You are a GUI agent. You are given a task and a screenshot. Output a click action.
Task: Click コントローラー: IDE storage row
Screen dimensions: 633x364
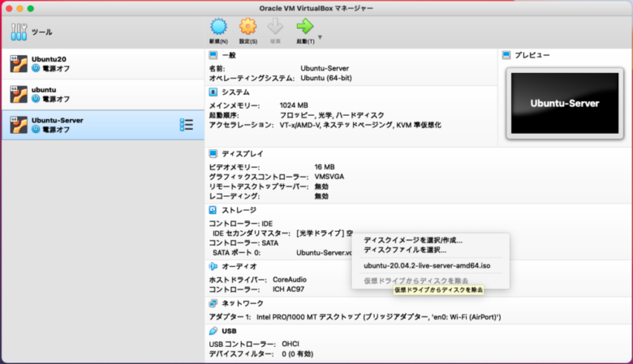[x=240, y=224]
